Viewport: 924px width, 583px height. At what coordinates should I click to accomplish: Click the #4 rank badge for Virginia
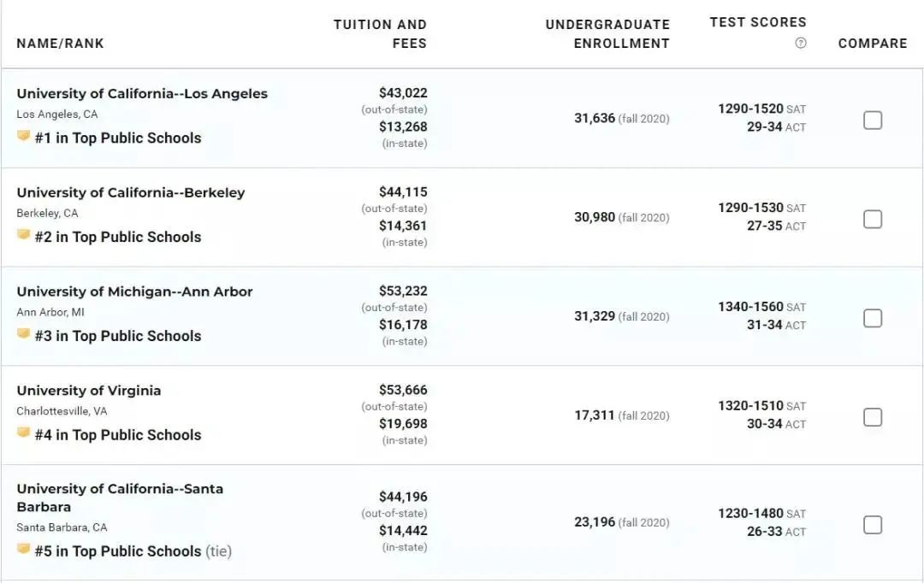(x=24, y=434)
